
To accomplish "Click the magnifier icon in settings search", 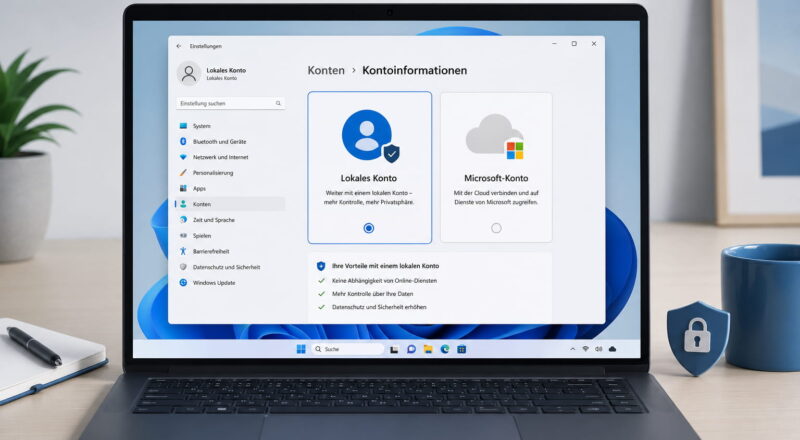I will pos(278,103).
